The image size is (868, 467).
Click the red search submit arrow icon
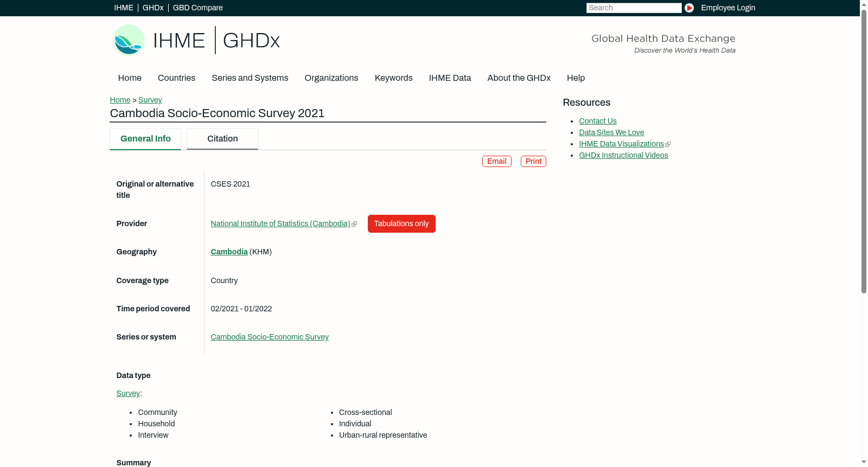(x=689, y=8)
